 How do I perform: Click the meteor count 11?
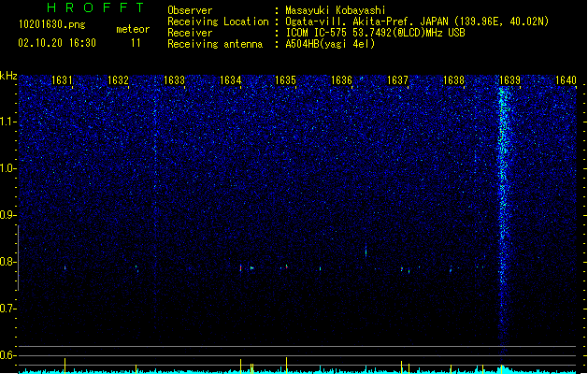[x=136, y=43]
